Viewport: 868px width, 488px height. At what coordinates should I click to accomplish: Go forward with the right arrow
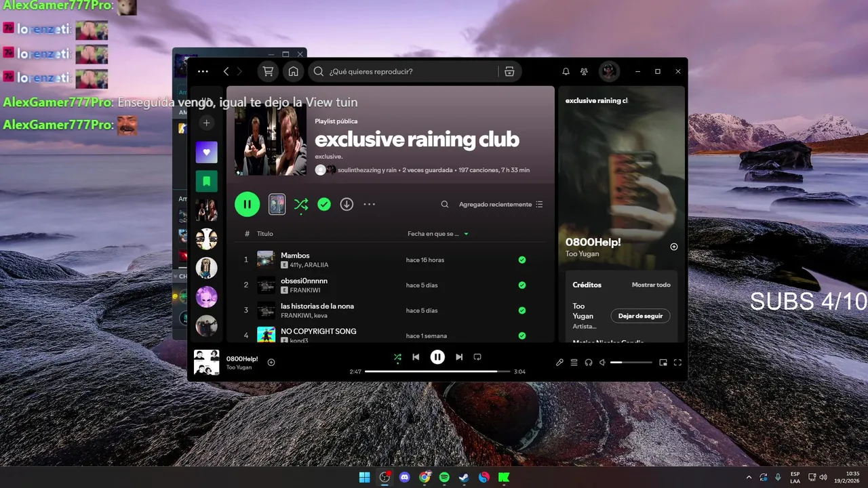pos(239,71)
